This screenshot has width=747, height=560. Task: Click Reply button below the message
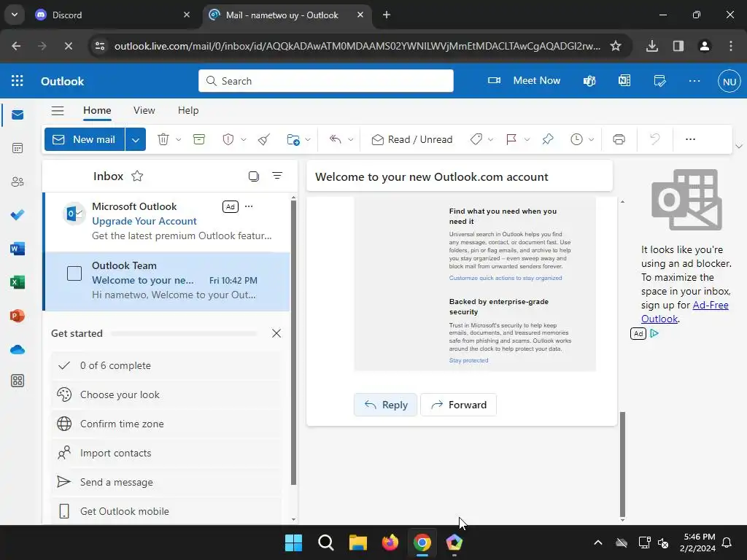(x=385, y=405)
